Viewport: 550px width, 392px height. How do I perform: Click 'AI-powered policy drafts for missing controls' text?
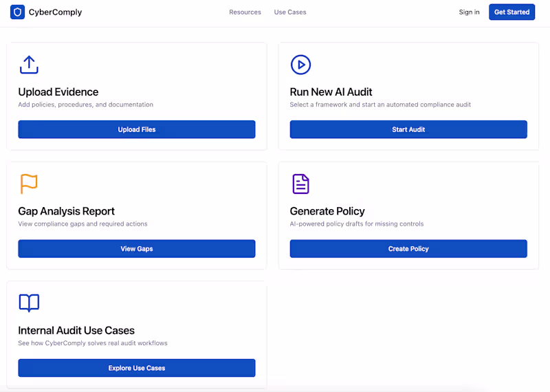357,224
